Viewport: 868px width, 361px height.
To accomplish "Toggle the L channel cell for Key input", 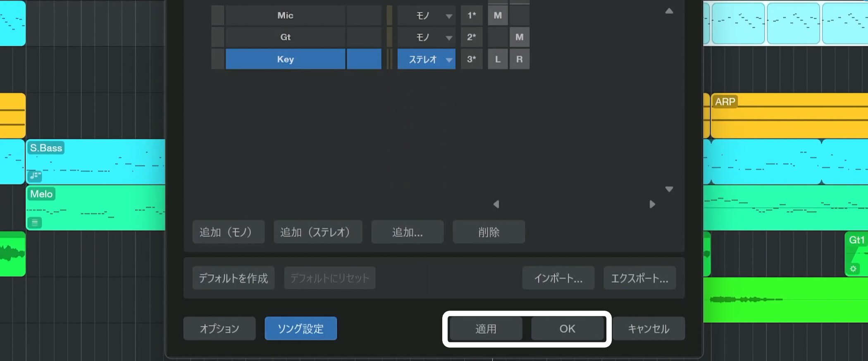I will [498, 59].
